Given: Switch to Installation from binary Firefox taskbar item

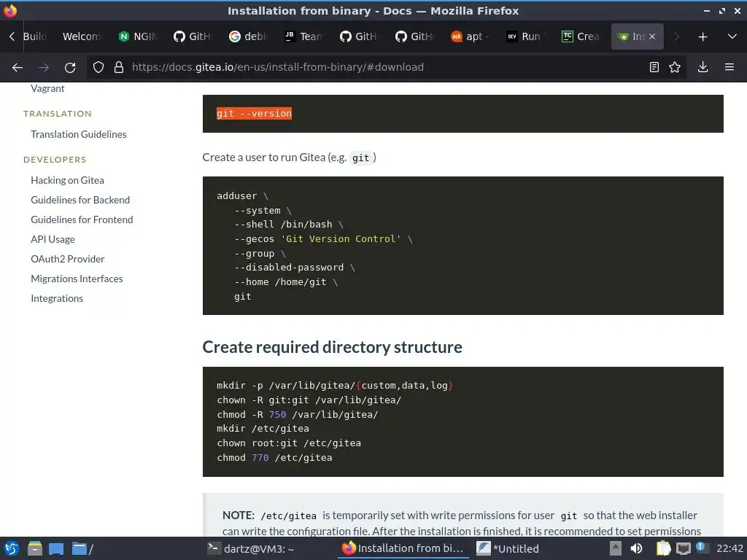Looking at the screenshot, I should (403, 548).
